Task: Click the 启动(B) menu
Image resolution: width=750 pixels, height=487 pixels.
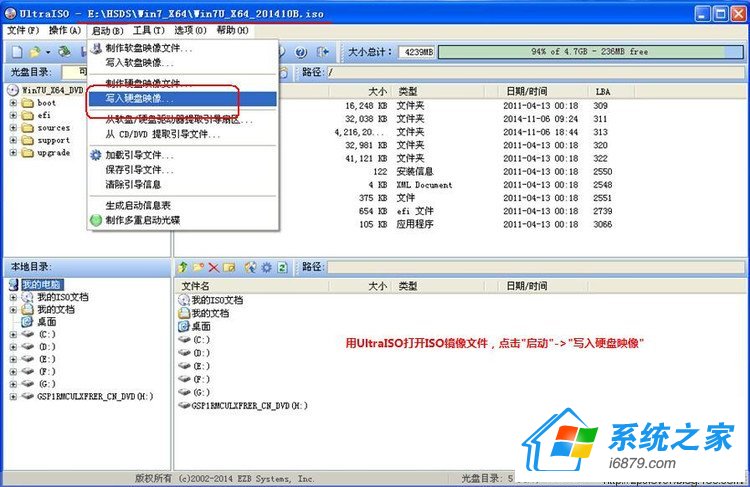Action: [x=108, y=31]
